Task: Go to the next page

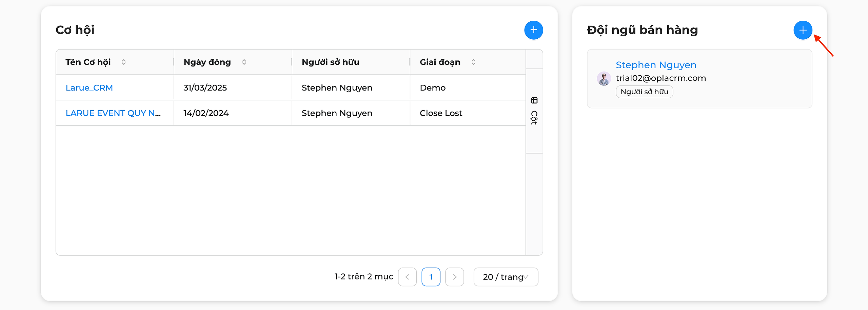Action: tap(455, 277)
